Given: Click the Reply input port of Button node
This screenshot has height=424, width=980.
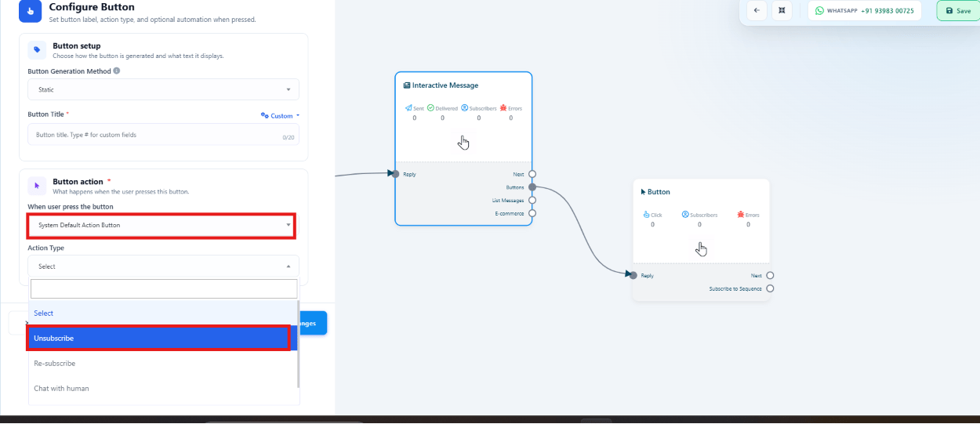Looking at the screenshot, I should [633, 275].
